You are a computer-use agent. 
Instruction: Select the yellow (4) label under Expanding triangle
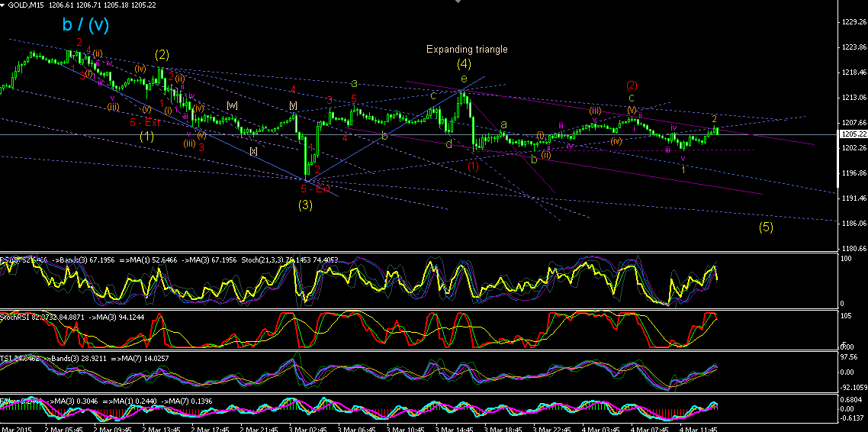pyautogui.click(x=465, y=63)
